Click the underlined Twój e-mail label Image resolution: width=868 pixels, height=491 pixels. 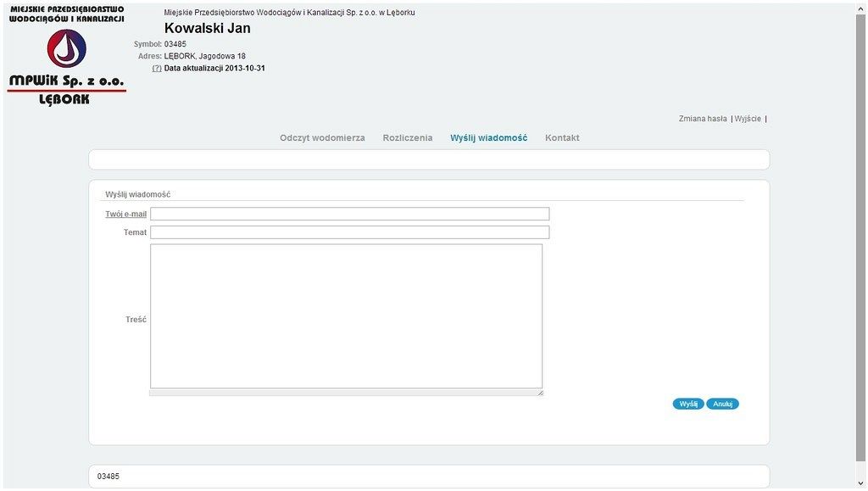click(x=125, y=214)
